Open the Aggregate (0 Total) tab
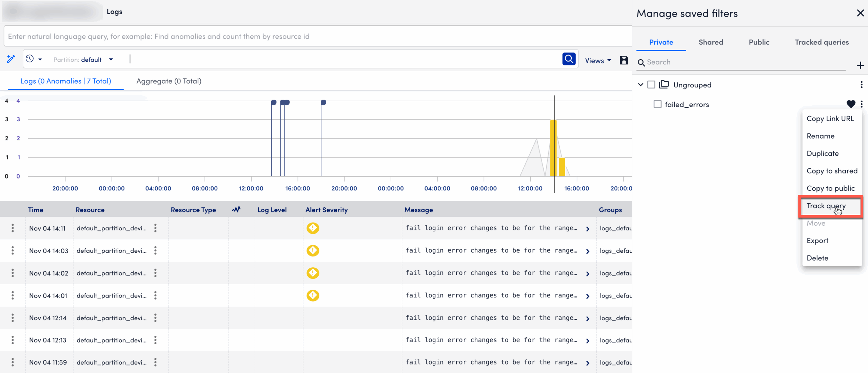 tap(169, 81)
